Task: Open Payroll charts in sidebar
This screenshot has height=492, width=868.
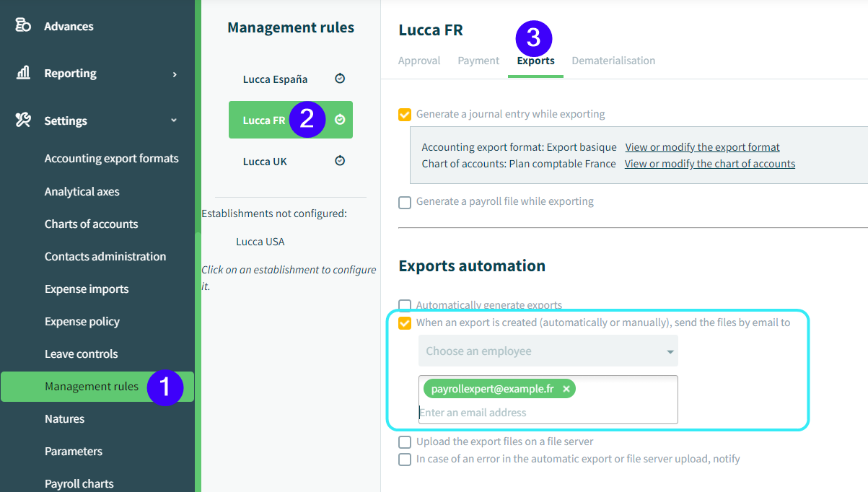Action: (x=79, y=483)
